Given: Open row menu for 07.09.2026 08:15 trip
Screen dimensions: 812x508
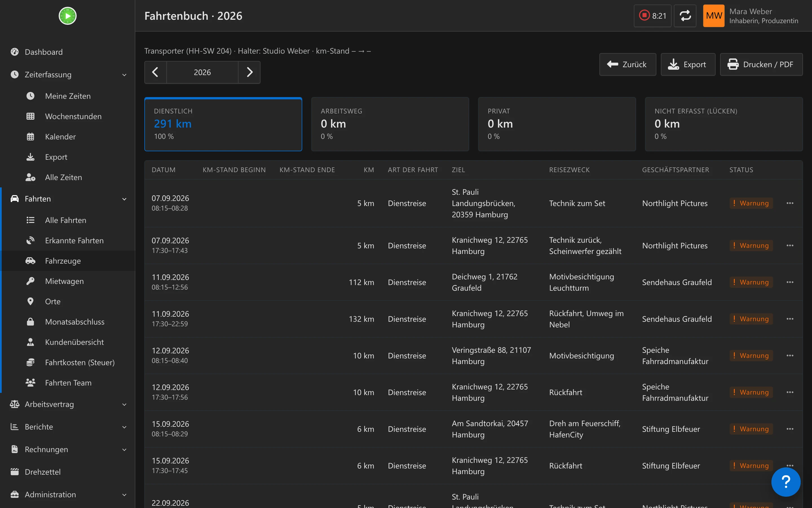Looking at the screenshot, I should pos(790,203).
